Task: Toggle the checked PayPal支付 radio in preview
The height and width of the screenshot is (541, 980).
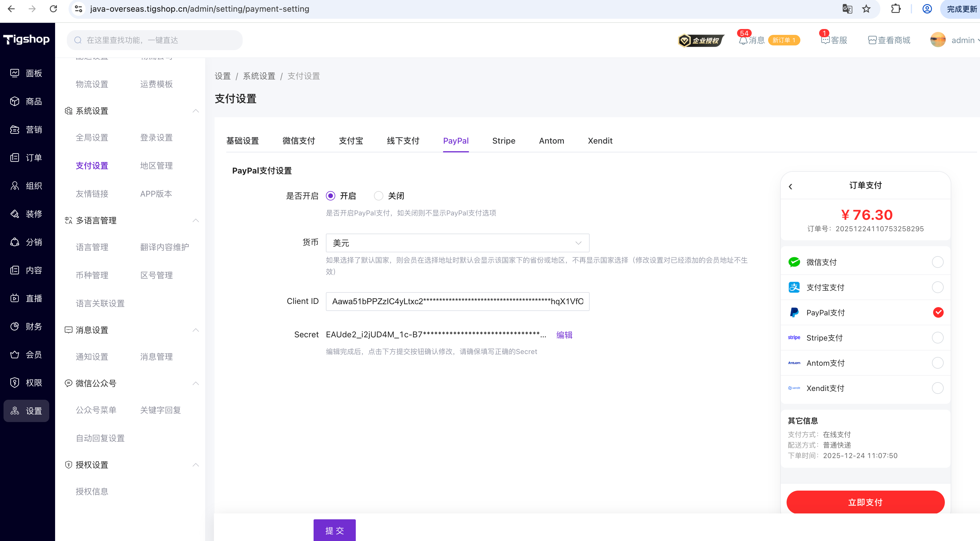Action: 938,312
